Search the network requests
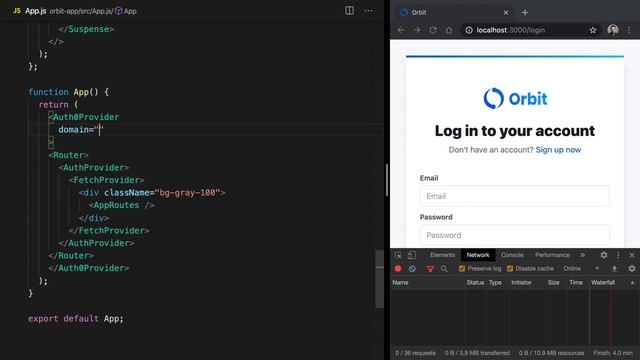The image size is (640, 360). pyautogui.click(x=444, y=269)
